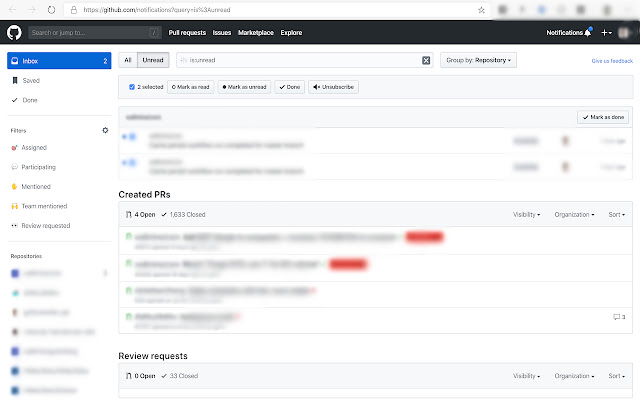This screenshot has height=400, width=640.
Task: Open Group by: Repository dropdown
Action: point(478,60)
